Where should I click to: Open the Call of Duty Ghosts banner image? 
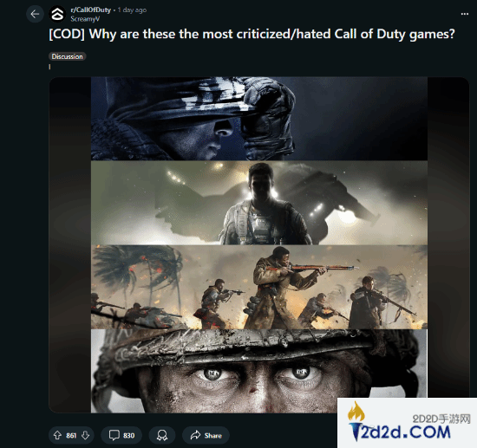[x=259, y=119]
